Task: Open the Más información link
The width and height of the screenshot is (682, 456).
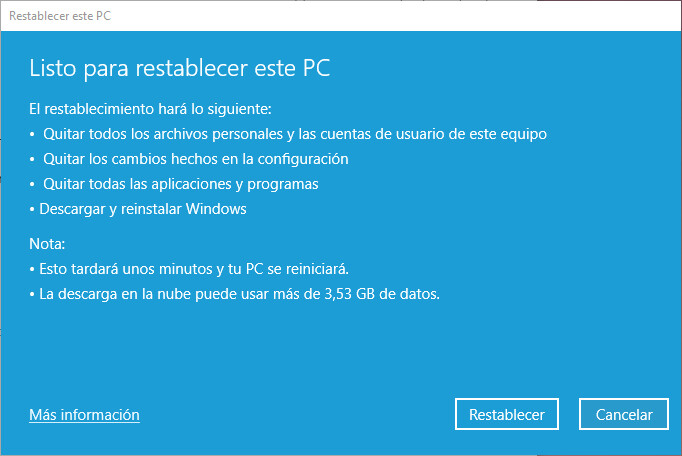Action: [x=84, y=414]
